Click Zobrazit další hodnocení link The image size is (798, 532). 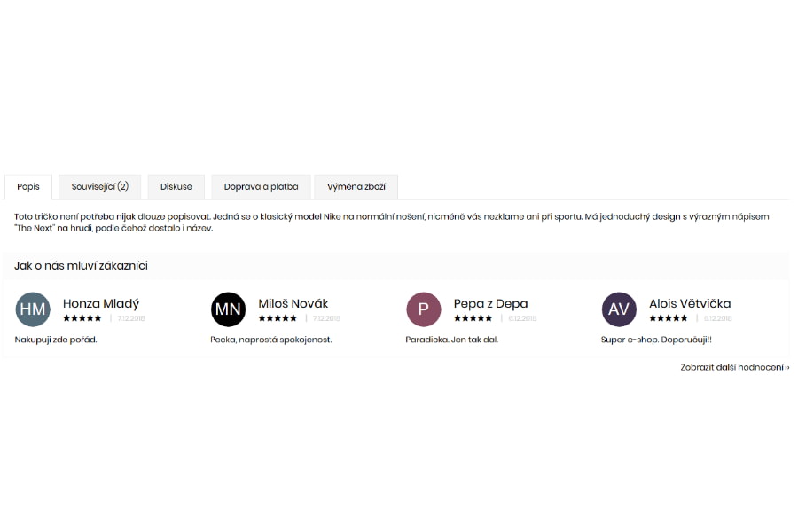click(735, 367)
